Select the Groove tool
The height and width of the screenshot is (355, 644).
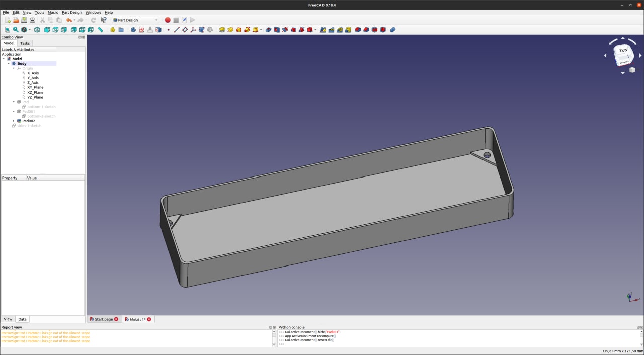tap(285, 30)
